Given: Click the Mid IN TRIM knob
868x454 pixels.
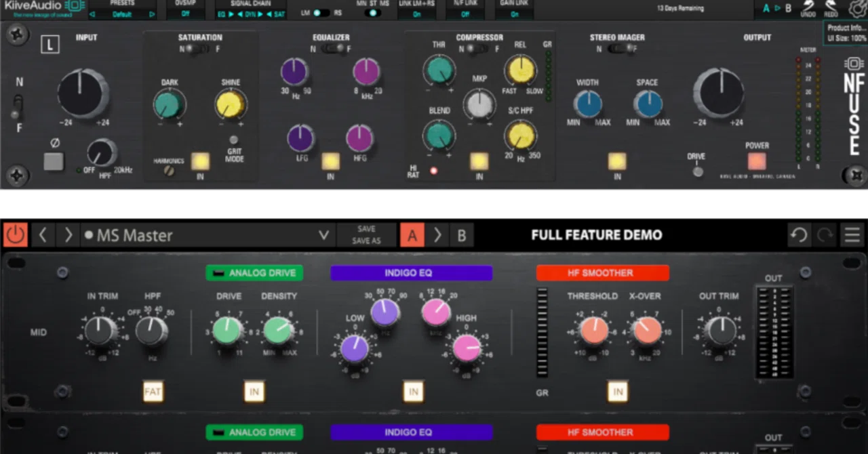Looking at the screenshot, I should [102, 331].
